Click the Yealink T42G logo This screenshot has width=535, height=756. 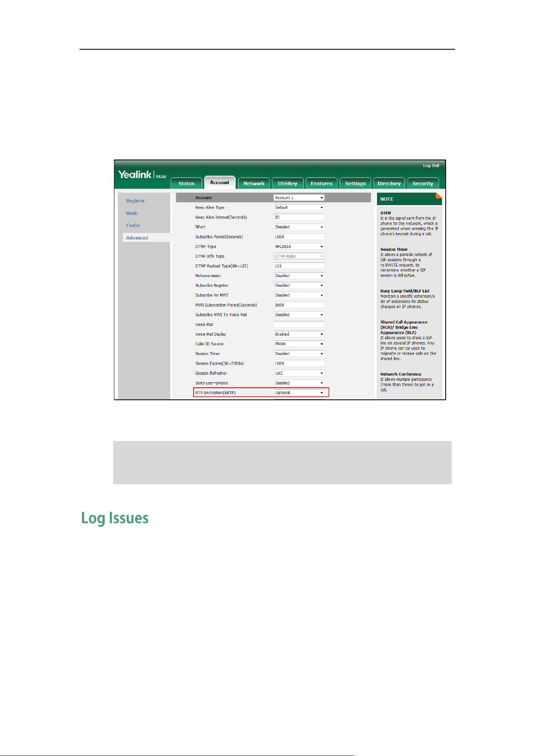[142, 174]
